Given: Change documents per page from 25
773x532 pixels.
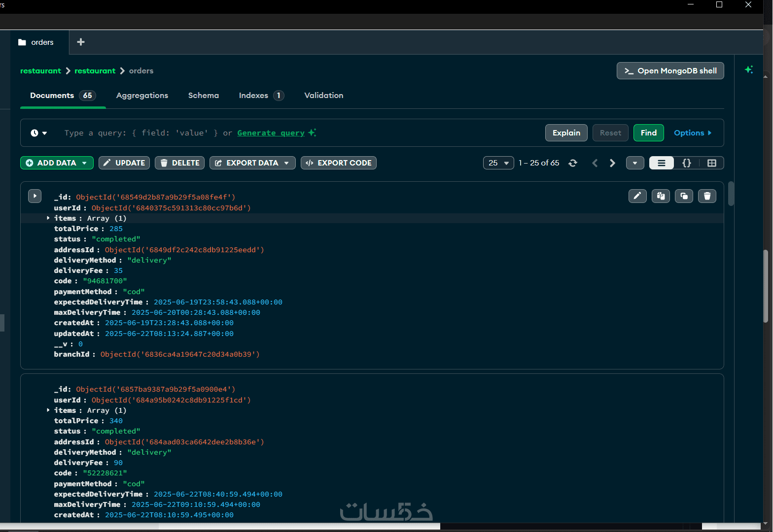Looking at the screenshot, I should (498, 163).
